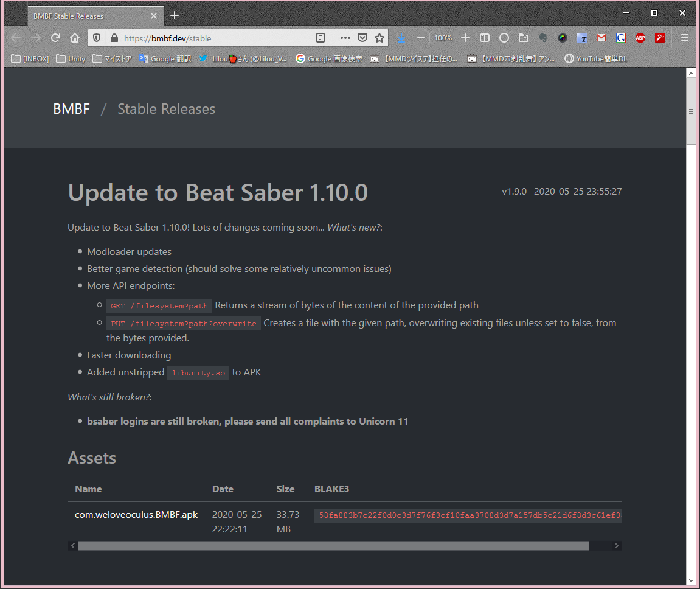Open MMD刀剣乱舞 niconico bookmark
The width and height of the screenshot is (700, 589).
511,59
